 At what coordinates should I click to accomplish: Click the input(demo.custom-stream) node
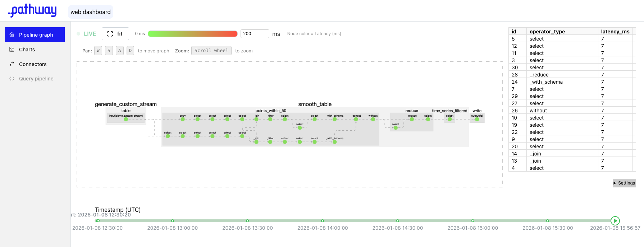coord(126,119)
